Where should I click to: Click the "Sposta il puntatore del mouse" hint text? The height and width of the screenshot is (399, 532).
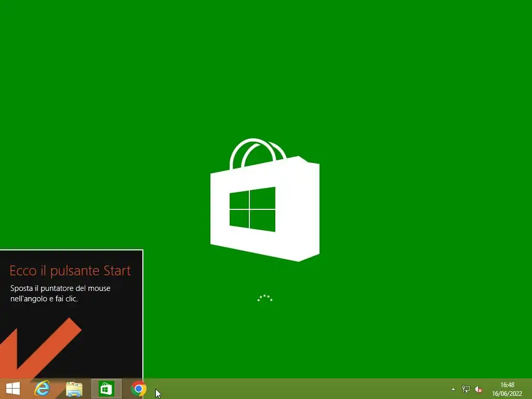[60, 288]
